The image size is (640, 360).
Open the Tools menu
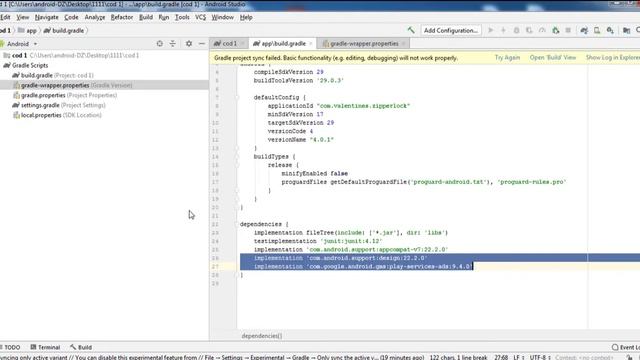(x=182, y=17)
